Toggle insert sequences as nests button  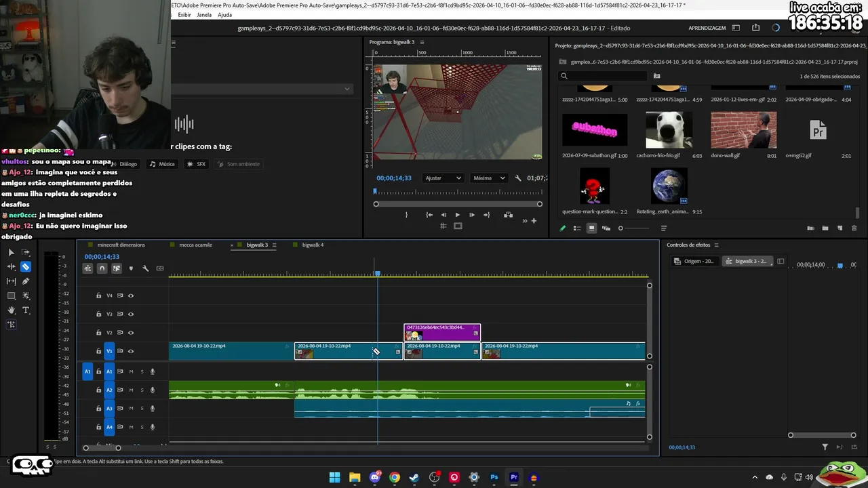88,268
